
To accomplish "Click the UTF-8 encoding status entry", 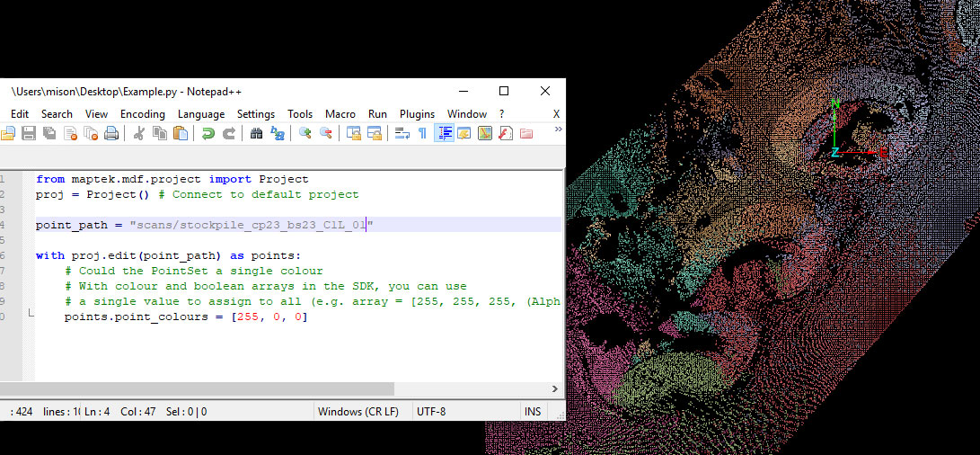I will [x=430, y=411].
